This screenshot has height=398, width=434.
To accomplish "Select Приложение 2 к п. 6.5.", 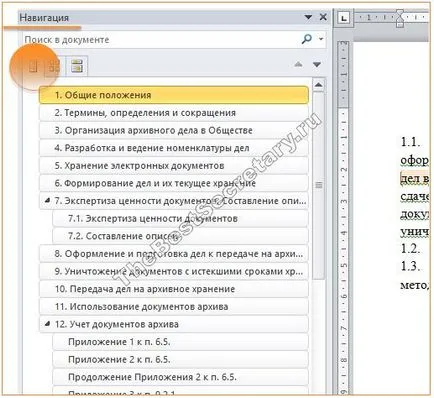I will (x=180, y=360).
